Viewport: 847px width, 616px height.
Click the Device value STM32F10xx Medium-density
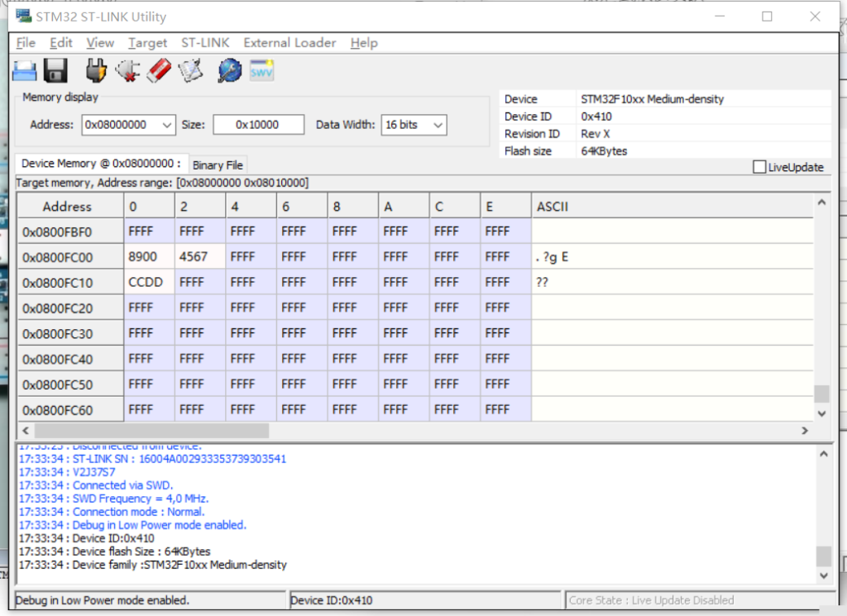pyautogui.click(x=652, y=98)
